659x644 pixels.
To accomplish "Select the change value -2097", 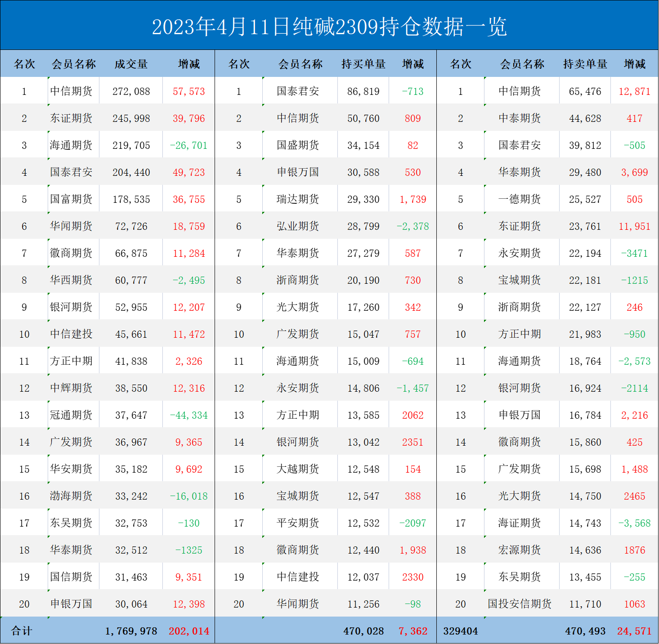I will tap(413, 523).
